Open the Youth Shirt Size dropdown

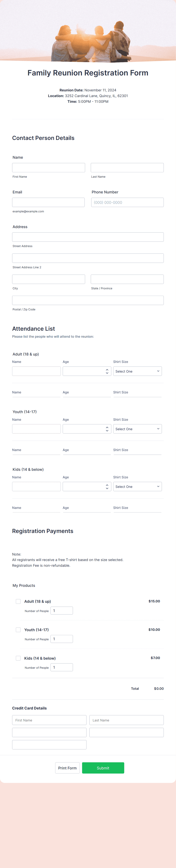[137, 429]
